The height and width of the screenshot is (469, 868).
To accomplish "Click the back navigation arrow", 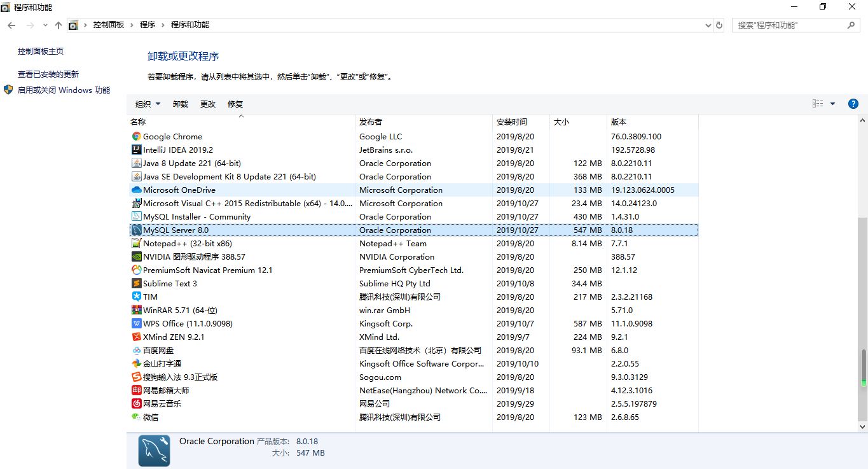I will tap(11, 24).
